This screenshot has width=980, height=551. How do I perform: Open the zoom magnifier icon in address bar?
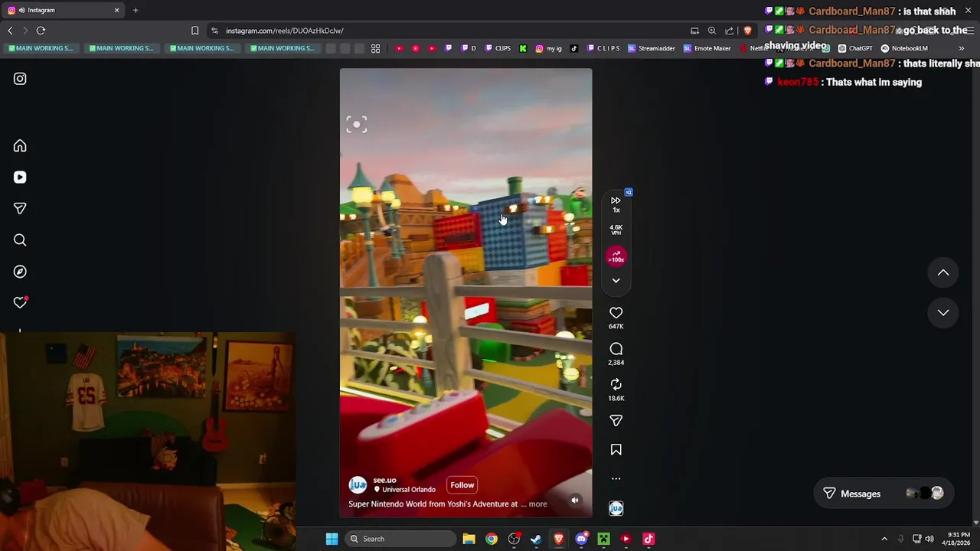pos(711,31)
